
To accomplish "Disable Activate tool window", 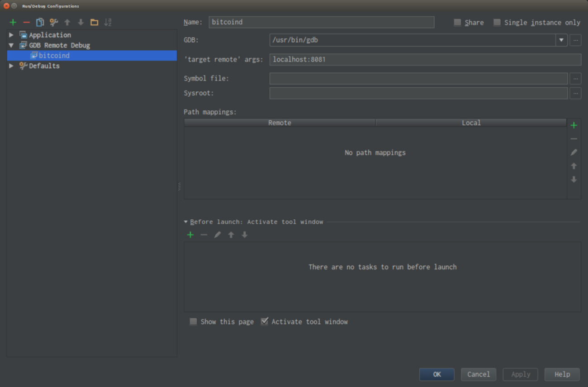I will point(265,321).
